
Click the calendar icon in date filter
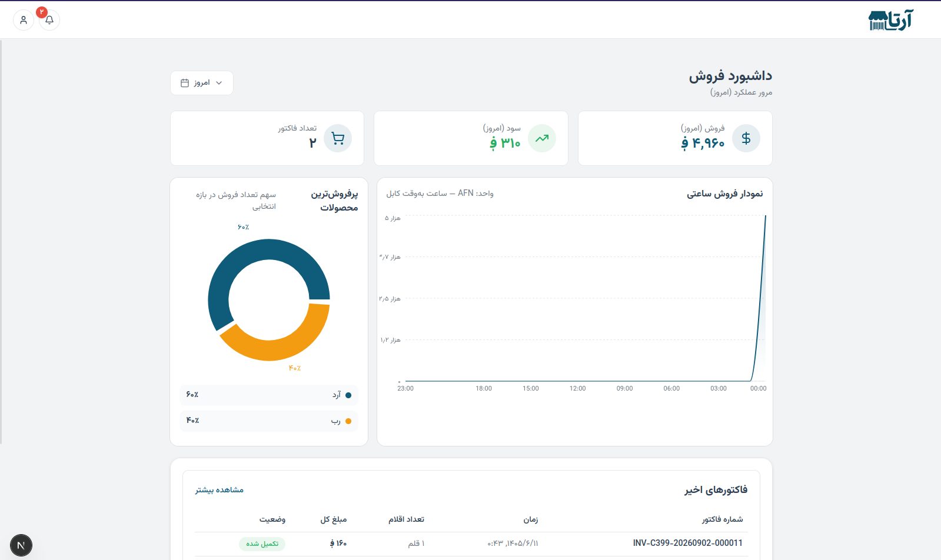(x=185, y=83)
